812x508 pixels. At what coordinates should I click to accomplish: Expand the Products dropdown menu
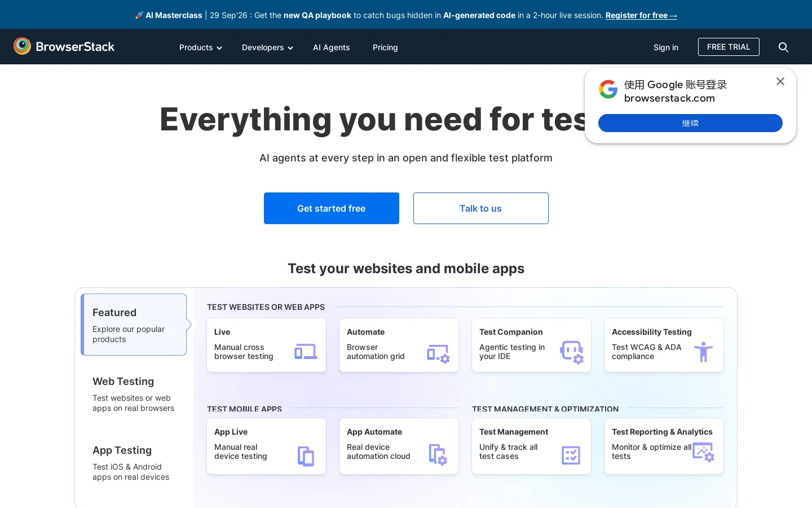[x=200, y=47]
